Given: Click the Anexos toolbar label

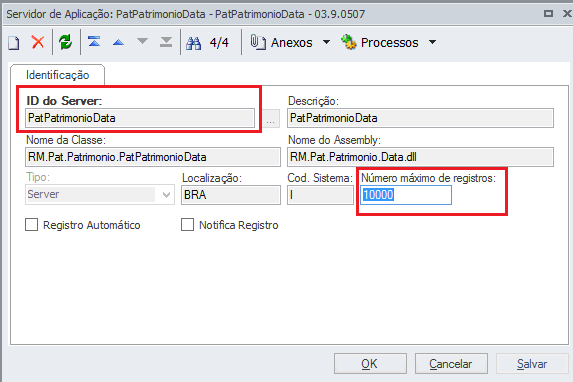Looking at the screenshot, I should [291, 43].
